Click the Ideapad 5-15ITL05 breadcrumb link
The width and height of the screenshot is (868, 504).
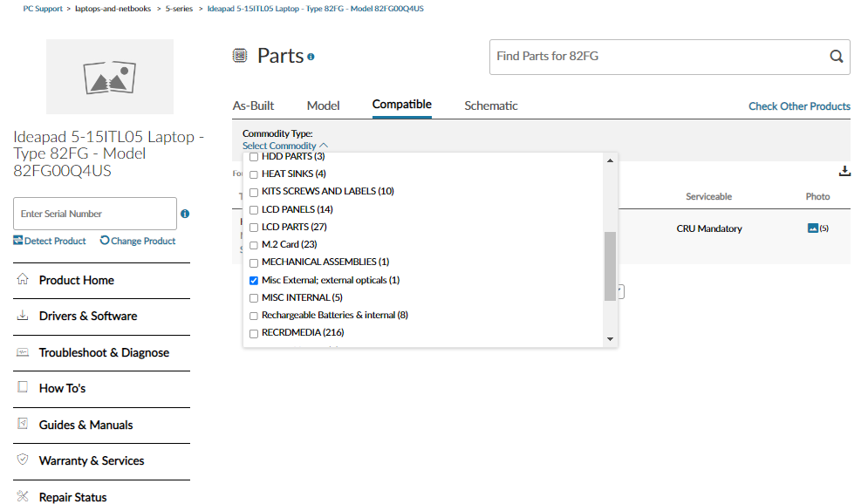tap(316, 9)
